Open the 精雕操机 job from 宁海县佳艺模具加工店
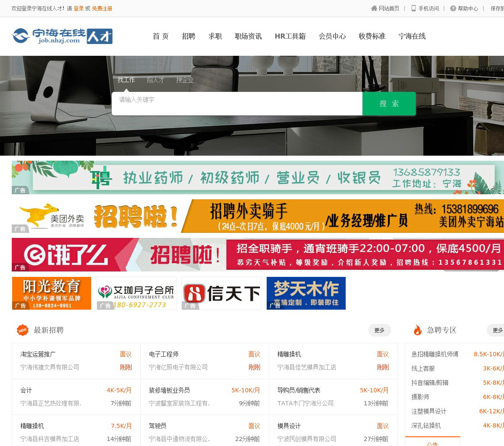 click(289, 354)
